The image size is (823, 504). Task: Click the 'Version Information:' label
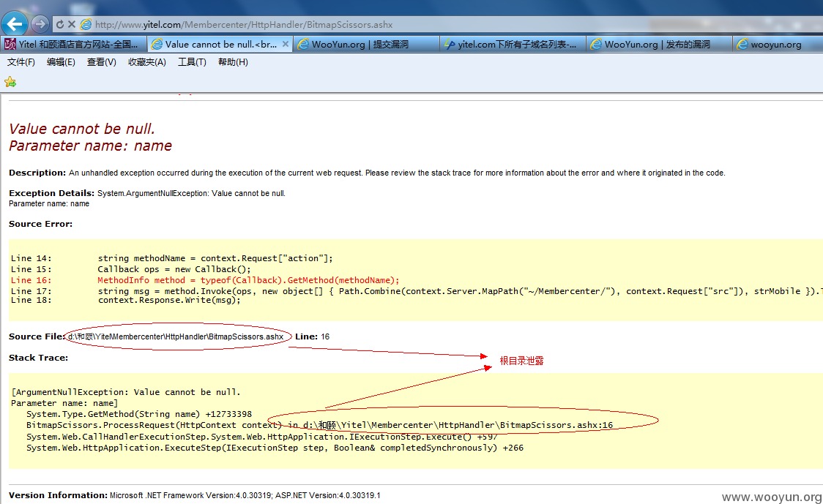59,495
